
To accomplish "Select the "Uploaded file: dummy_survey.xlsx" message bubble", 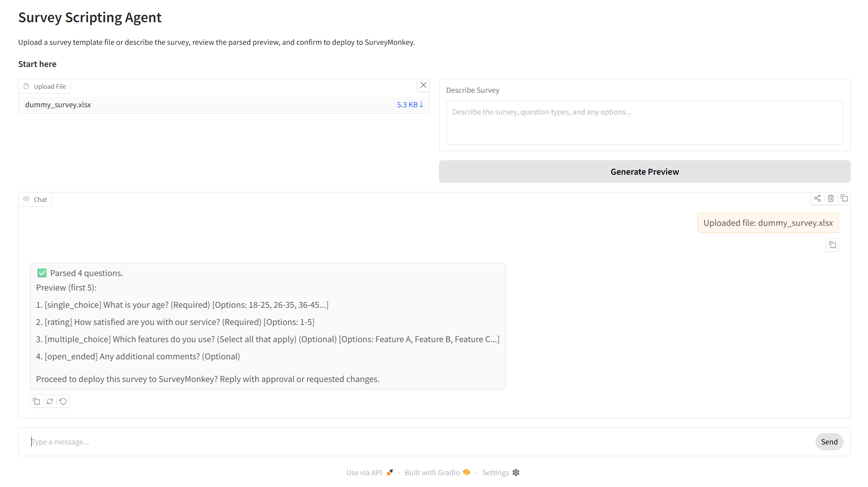I will 768,223.
